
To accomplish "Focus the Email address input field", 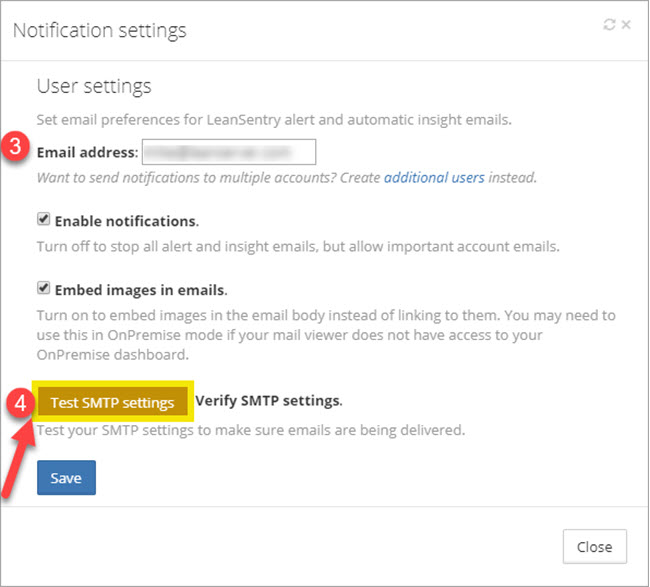I will pyautogui.click(x=229, y=152).
